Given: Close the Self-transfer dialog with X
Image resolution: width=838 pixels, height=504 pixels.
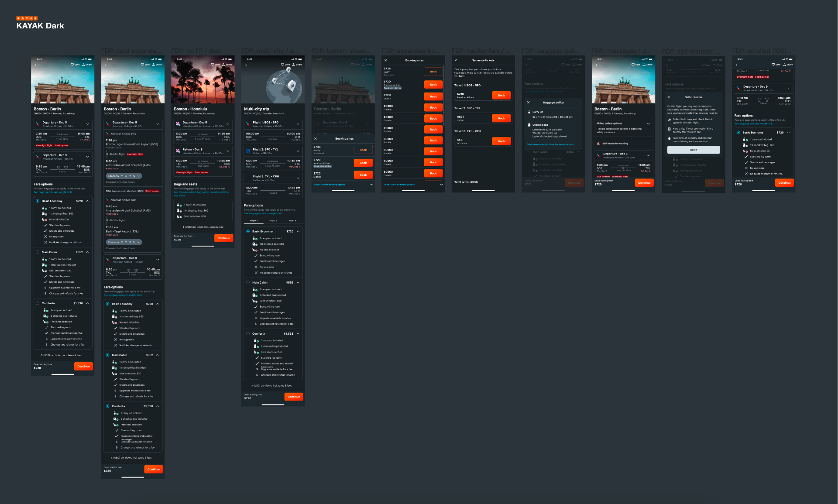Looking at the screenshot, I should point(669,97).
